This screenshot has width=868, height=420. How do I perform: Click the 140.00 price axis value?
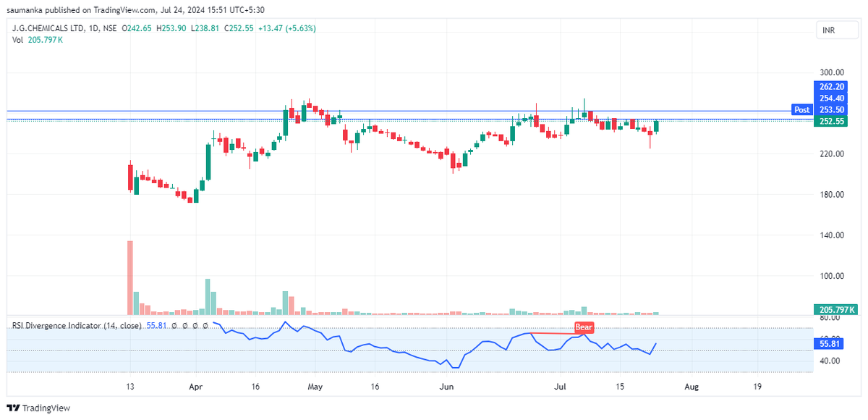pos(833,235)
